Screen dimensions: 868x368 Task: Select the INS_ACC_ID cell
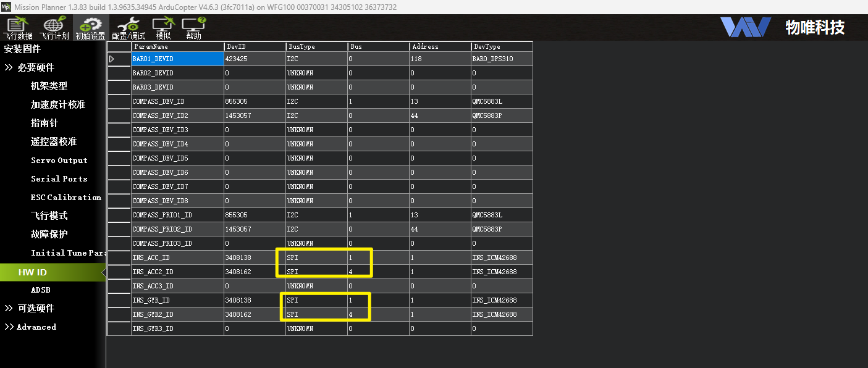tap(177, 257)
